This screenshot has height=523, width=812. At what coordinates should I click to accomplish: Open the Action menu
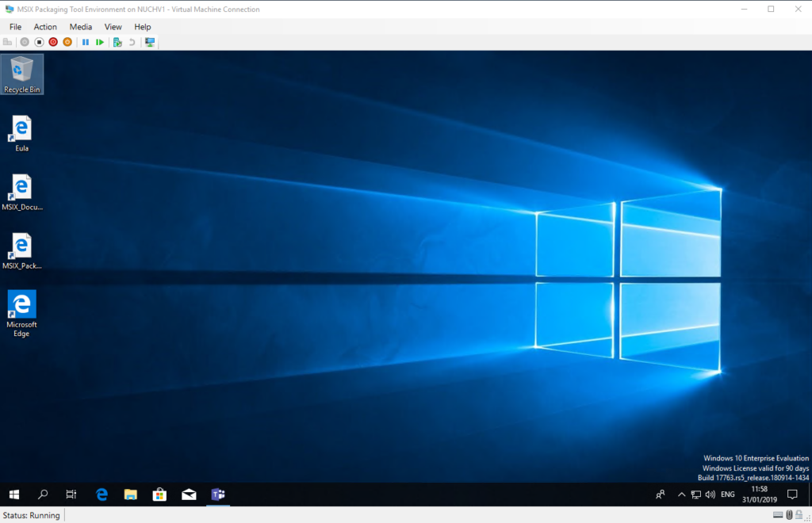pos(45,27)
